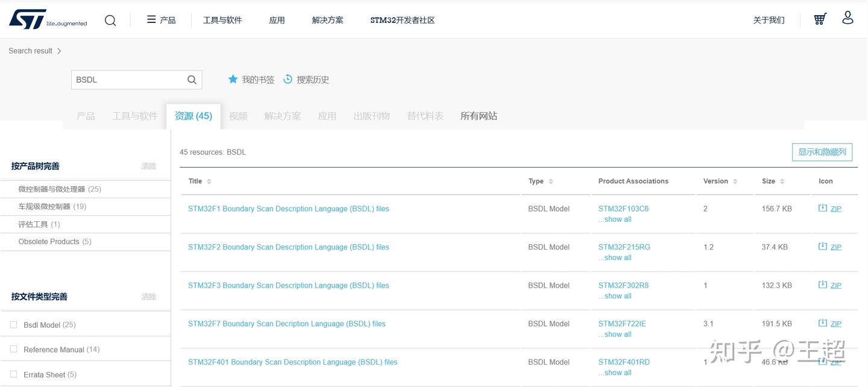
Task: Click the 我的书签 star icon
Action: (x=233, y=79)
